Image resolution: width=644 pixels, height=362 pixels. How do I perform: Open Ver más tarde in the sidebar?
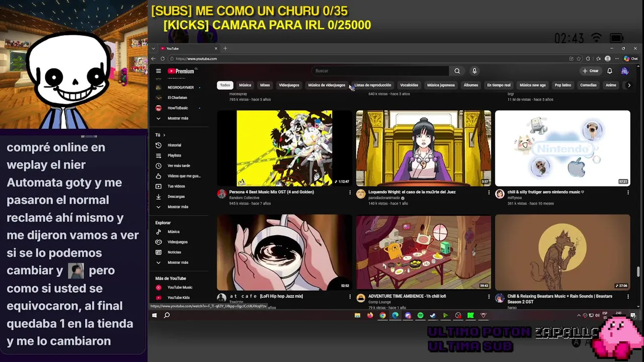click(179, 166)
